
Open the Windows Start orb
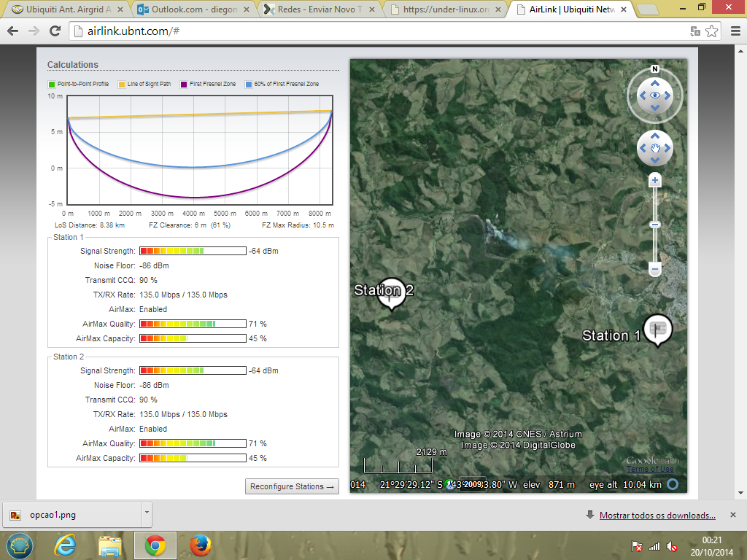click(20, 545)
